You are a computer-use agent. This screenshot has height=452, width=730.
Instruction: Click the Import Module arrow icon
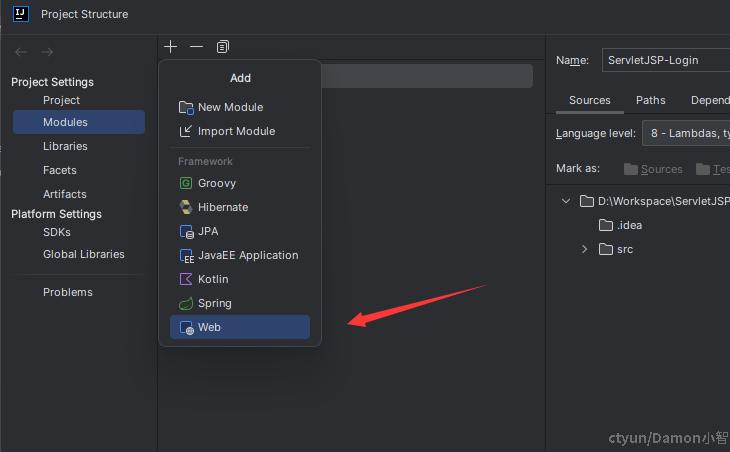coord(185,131)
